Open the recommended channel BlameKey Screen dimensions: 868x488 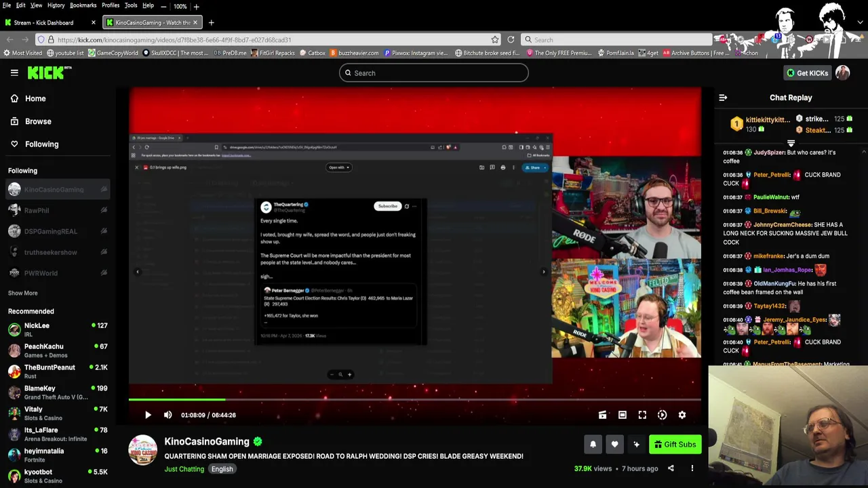[x=58, y=392]
